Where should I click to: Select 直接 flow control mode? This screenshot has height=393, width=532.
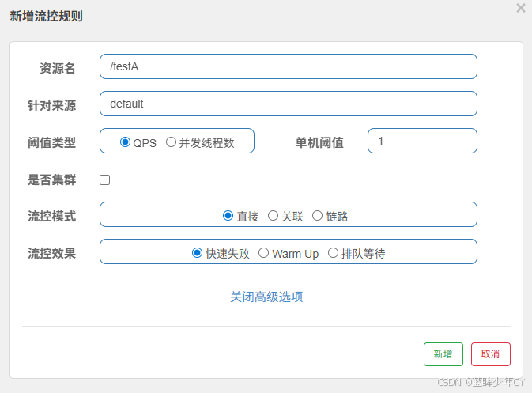point(228,216)
